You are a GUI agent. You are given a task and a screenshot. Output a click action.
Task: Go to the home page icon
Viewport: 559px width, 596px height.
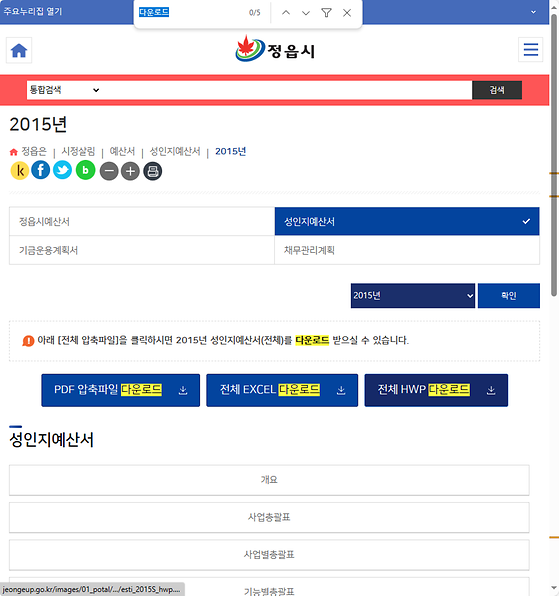tap(19, 50)
